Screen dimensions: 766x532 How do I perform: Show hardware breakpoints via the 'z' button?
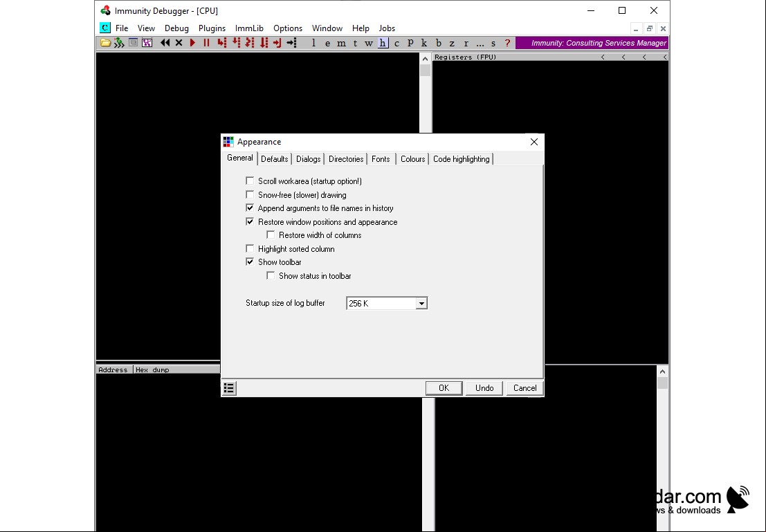click(x=452, y=43)
